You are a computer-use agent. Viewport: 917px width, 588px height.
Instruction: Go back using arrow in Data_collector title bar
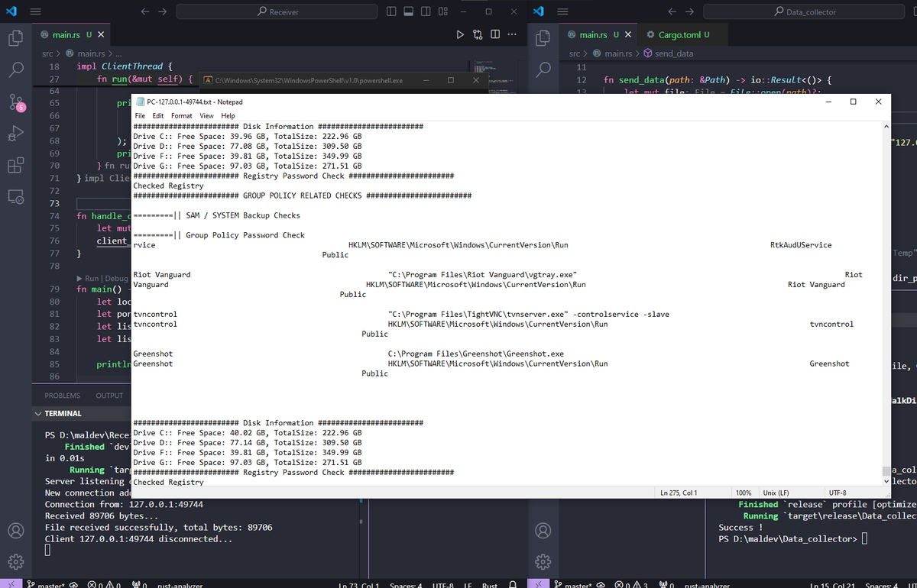tap(672, 11)
